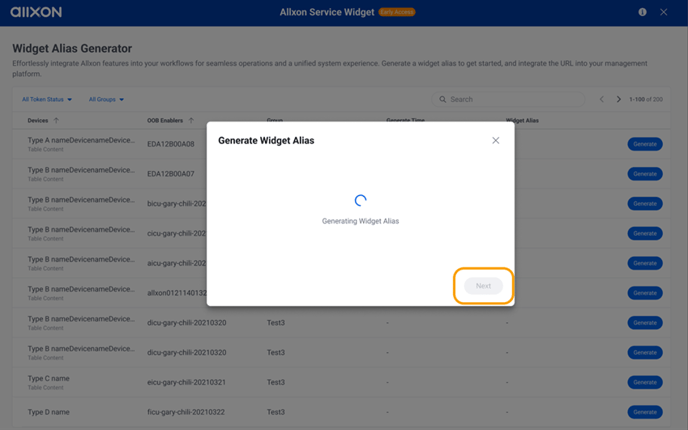Click the Search input field

point(508,99)
